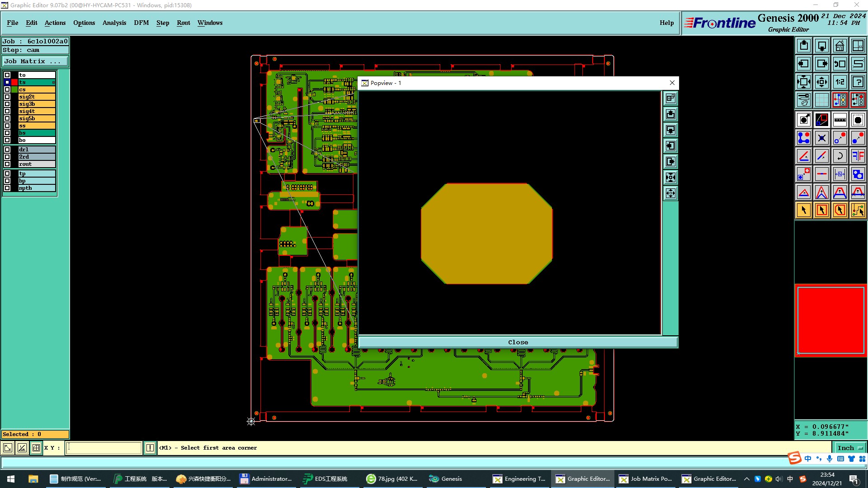Image resolution: width=868 pixels, height=488 pixels.
Task: Click the Home view icon
Action: 840,46
